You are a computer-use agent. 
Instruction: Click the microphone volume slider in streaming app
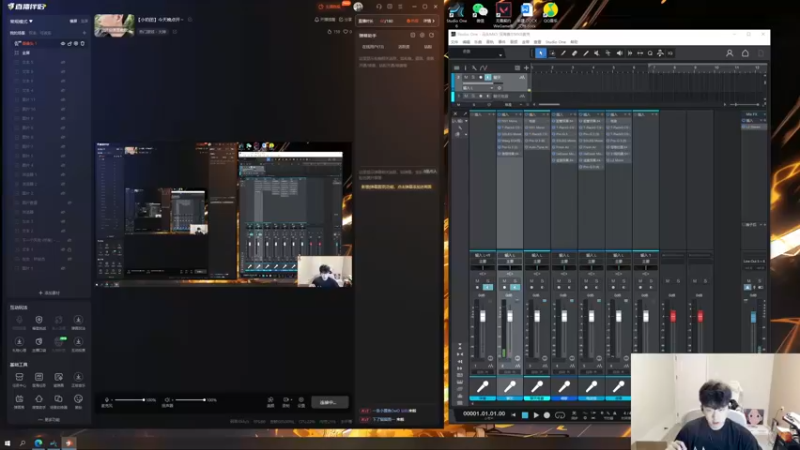[128, 400]
